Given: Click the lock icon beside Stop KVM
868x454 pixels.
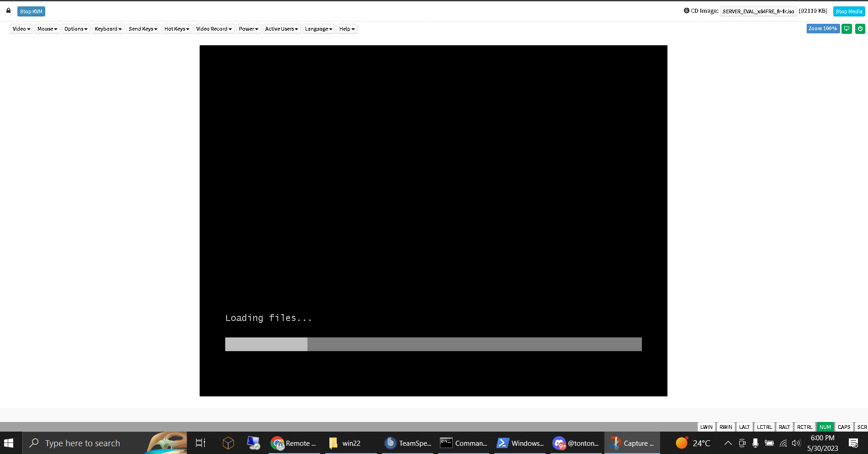Looking at the screenshot, I should 8,11.
